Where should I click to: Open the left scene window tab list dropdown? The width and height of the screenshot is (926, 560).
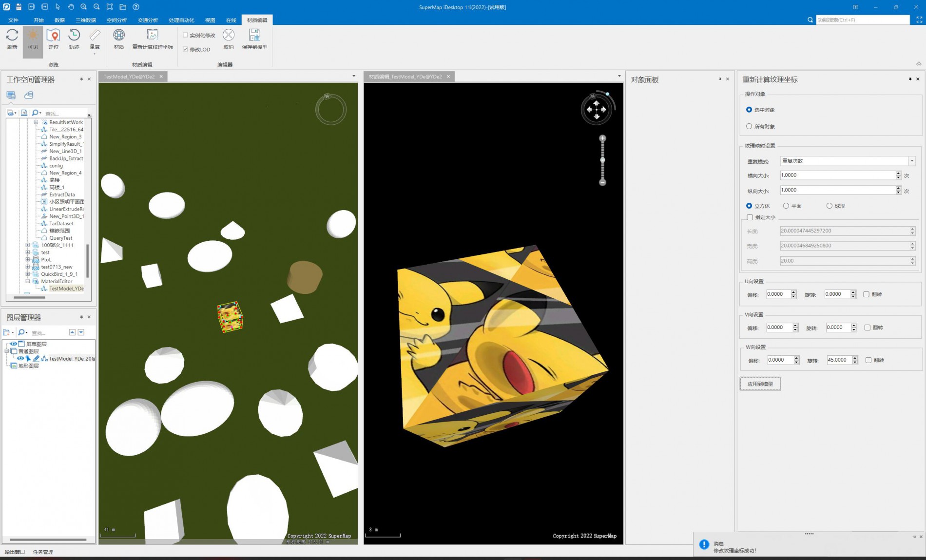354,76
